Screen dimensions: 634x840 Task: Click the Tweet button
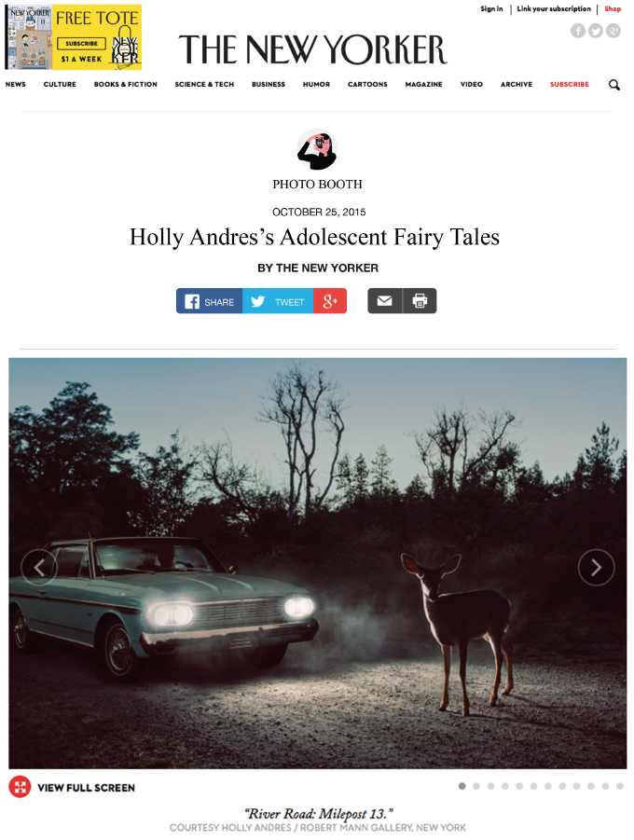tap(278, 301)
